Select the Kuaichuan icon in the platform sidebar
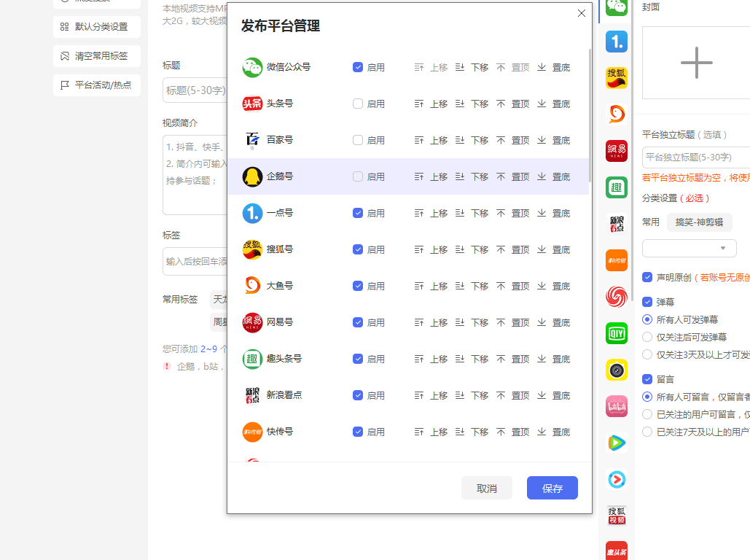Image resolution: width=750 pixels, height=560 pixels. tap(616, 260)
